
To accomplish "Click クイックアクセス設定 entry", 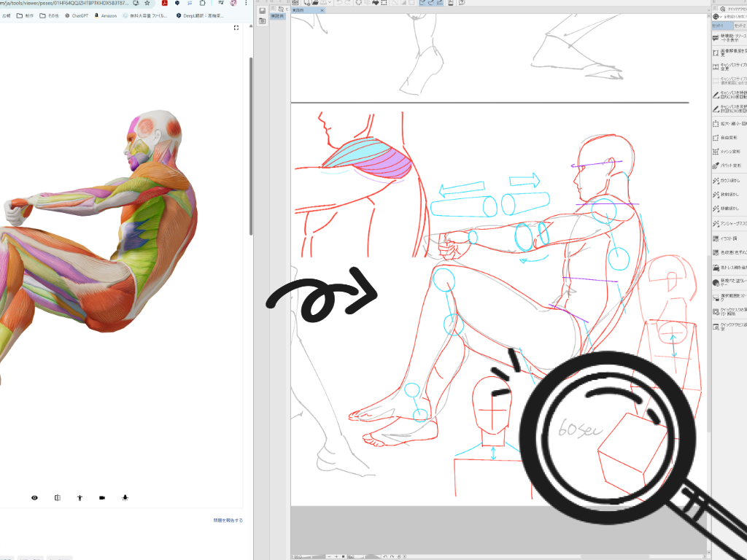I will click(x=729, y=326).
